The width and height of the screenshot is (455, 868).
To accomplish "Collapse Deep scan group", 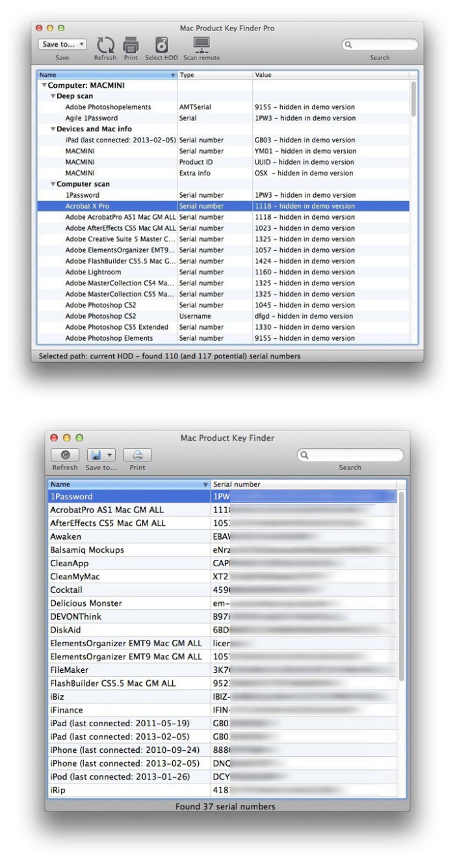I will click(x=53, y=96).
